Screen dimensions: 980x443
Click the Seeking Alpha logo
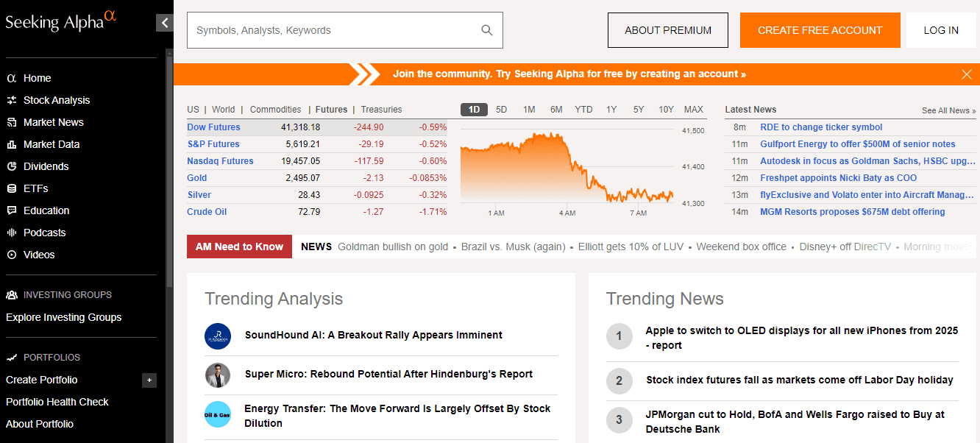point(61,21)
